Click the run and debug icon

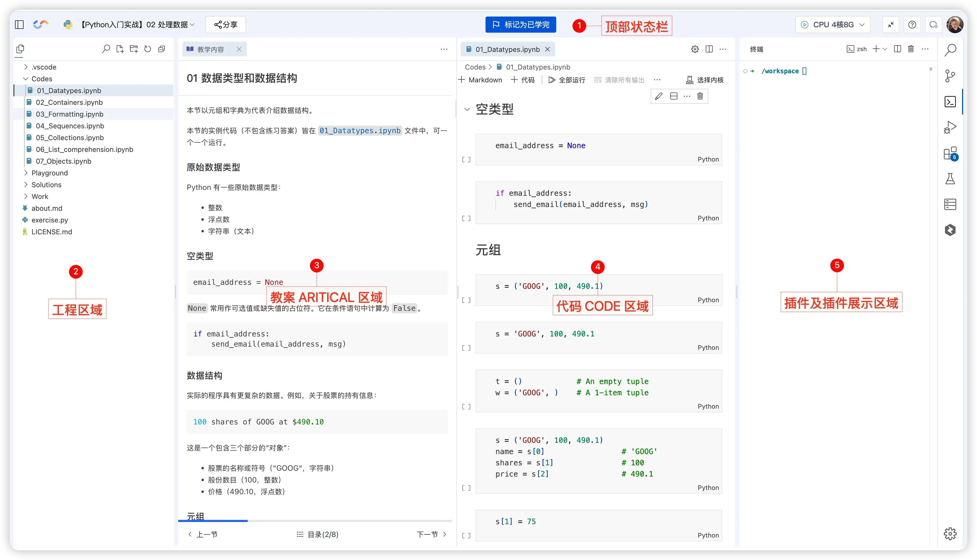pos(950,127)
